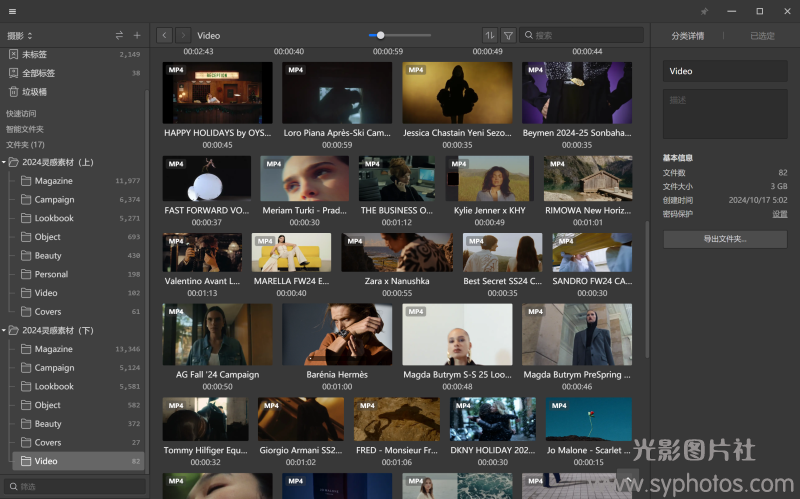The width and height of the screenshot is (800, 499).
Task: Switch to the 分类详情 tab
Action: (687, 36)
